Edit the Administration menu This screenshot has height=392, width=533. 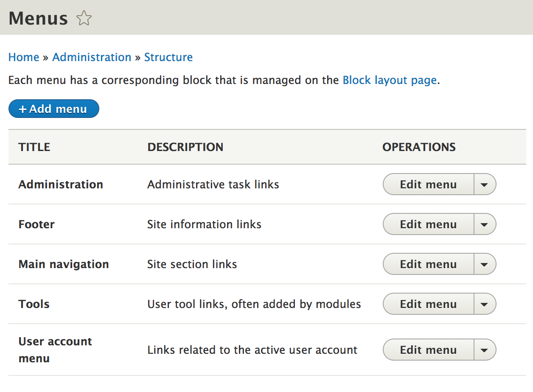tap(428, 185)
